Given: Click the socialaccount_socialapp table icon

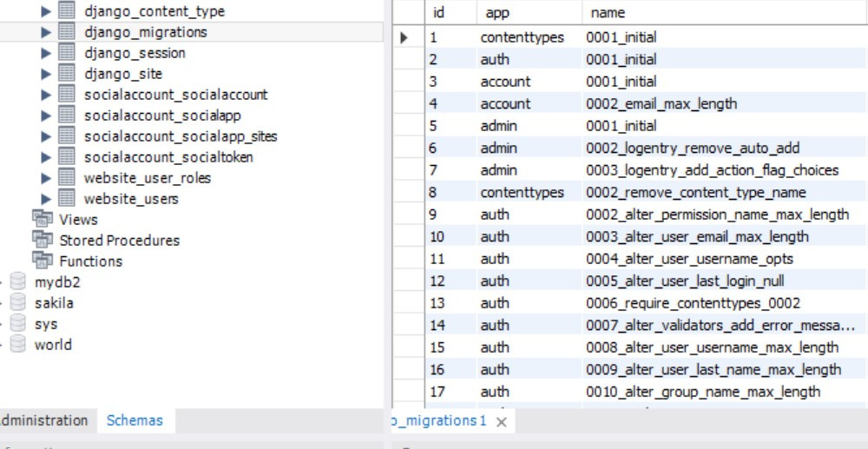Looking at the screenshot, I should [x=67, y=116].
